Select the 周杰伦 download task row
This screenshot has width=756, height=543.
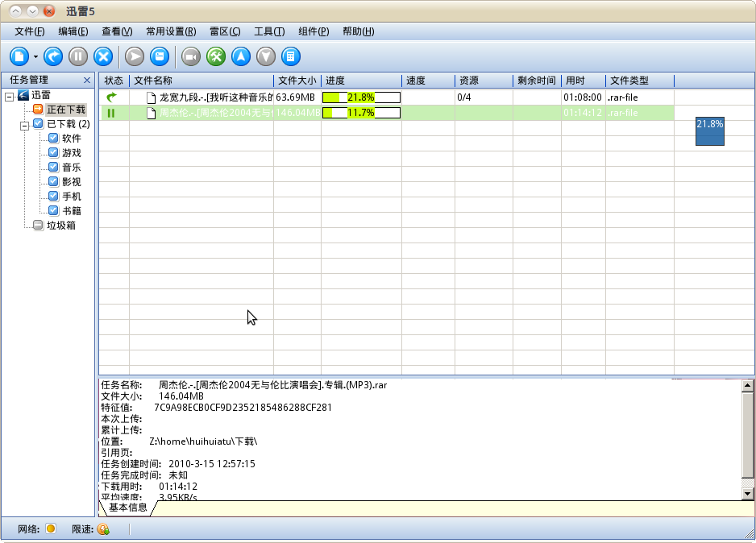click(x=386, y=113)
